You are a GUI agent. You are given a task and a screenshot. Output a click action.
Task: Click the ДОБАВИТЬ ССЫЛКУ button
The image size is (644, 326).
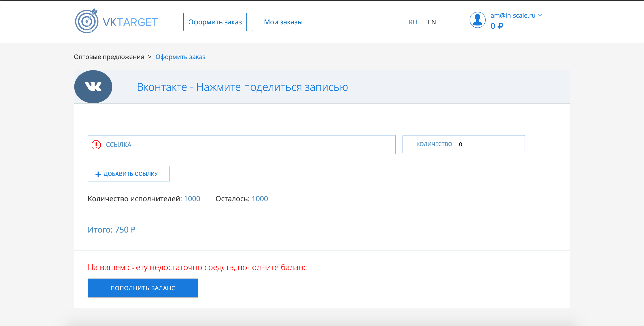[129, 174]
